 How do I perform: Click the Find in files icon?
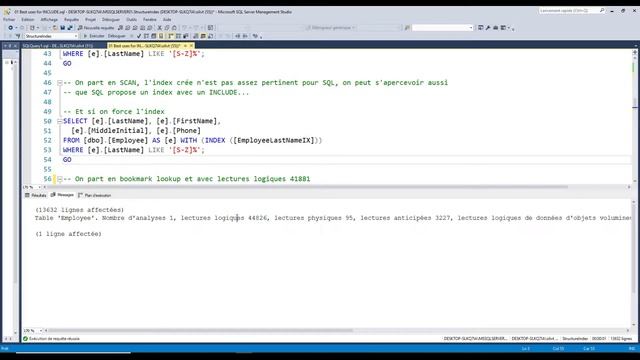coord(407,28)
